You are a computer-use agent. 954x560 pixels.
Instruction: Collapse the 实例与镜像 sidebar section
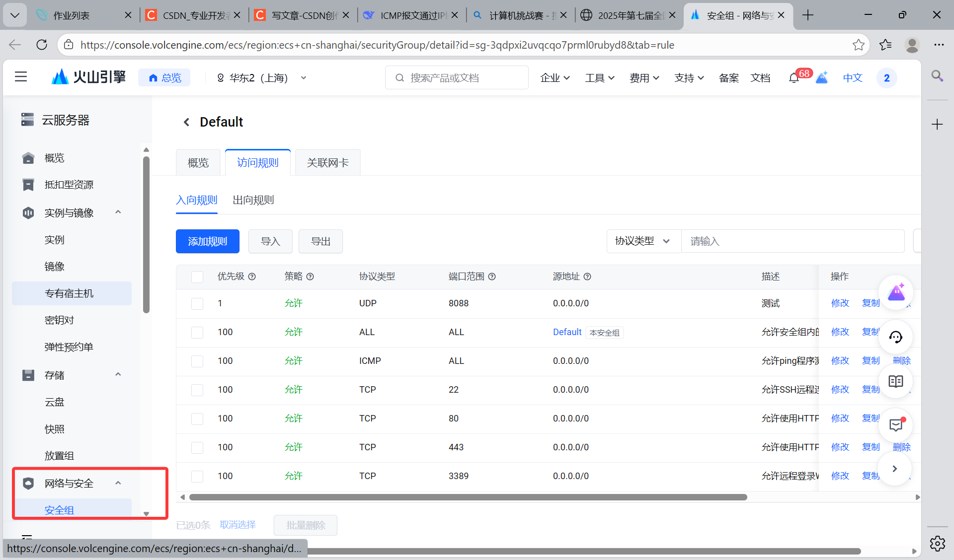pos(118,212)
